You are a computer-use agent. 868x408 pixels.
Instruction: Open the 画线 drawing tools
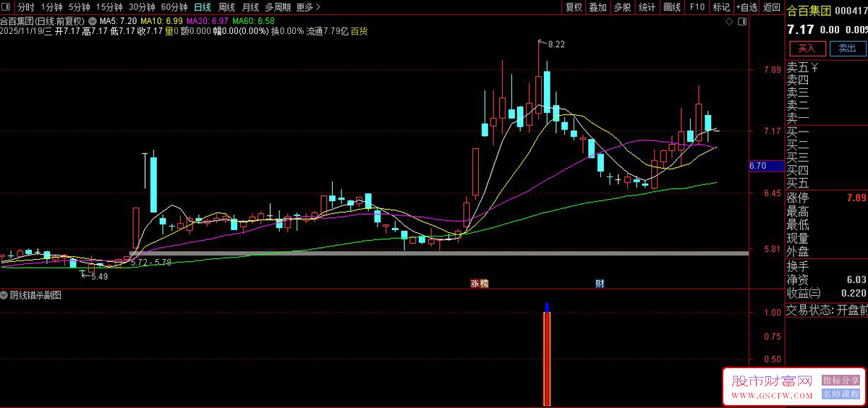[x=672, y=7]
